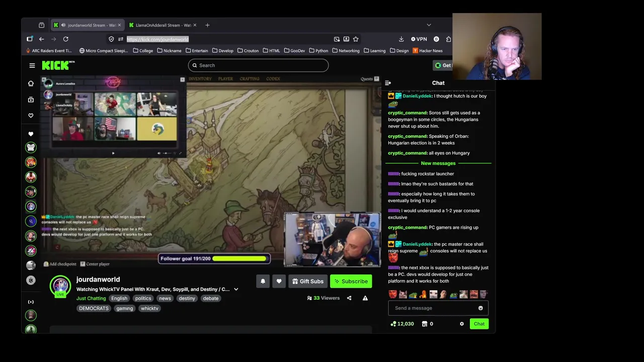Jump to New messages divider in chat

pyautogui.click(x=438, y=163)
